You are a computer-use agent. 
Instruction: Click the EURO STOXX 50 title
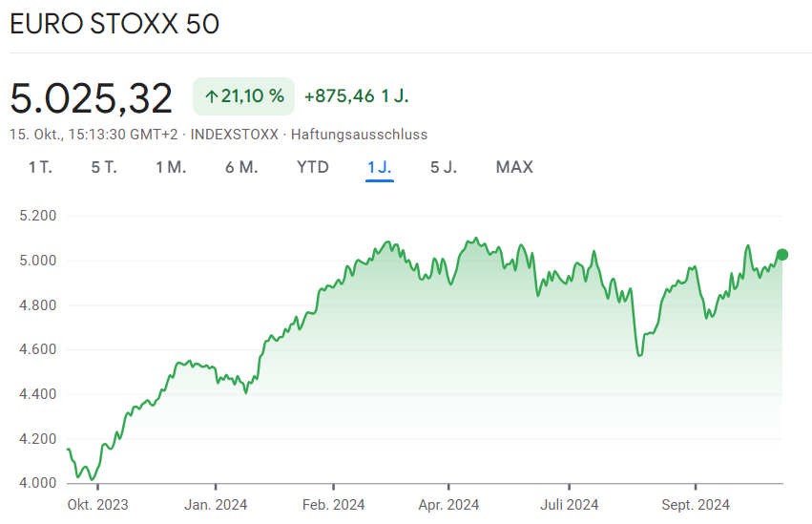tap(115, 24)
